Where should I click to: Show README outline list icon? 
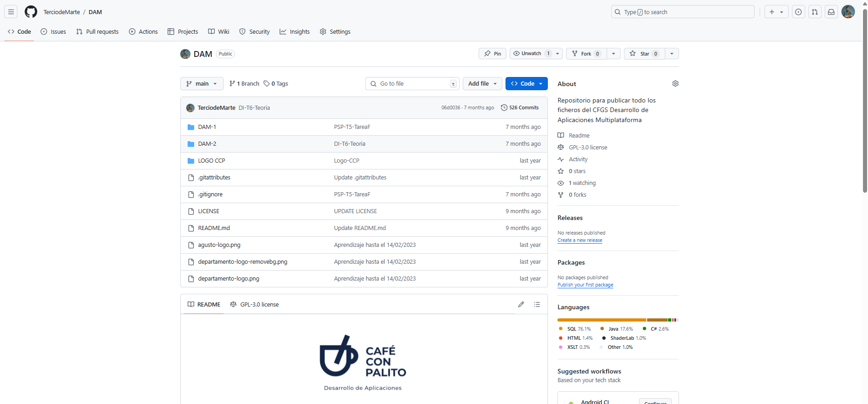click(x=537, y=304)
